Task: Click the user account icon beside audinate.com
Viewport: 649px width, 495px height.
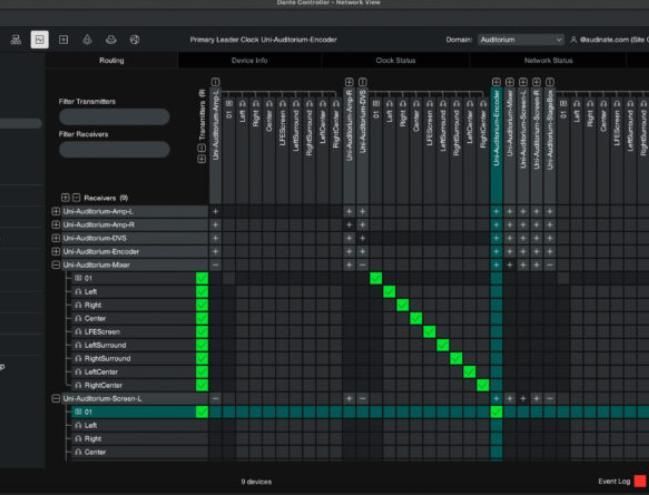Action: [573, 40]
